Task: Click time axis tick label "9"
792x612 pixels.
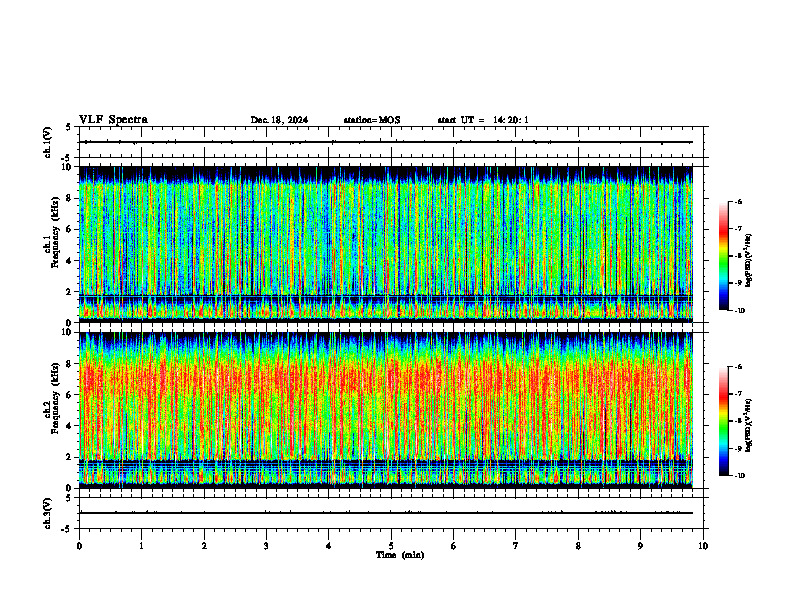Action: click(x=640, y=546)
